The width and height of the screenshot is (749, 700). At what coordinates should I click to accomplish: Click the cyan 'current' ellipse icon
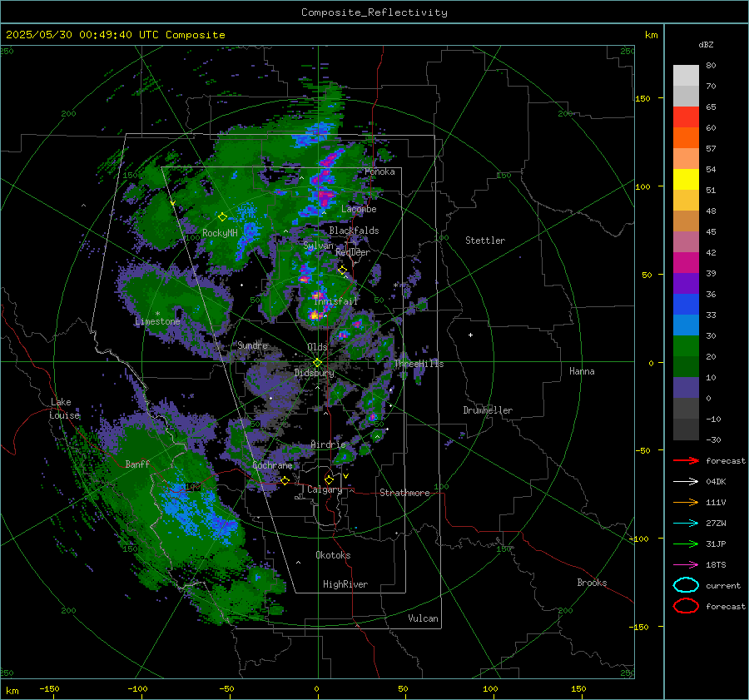686,585
